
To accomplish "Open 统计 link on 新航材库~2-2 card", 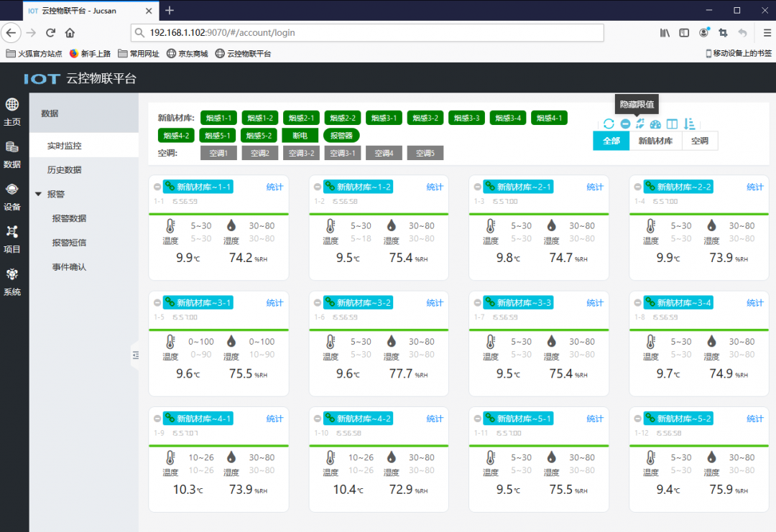I will (754, 187).
